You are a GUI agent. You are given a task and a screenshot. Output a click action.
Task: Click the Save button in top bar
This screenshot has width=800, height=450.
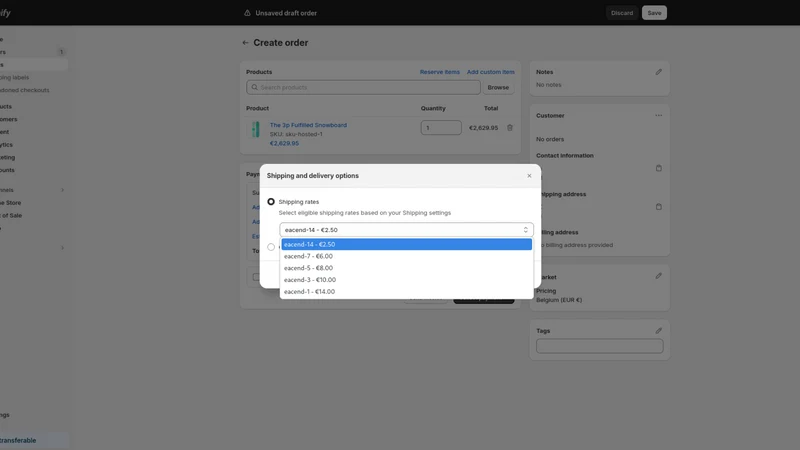(x=654, y=13)
